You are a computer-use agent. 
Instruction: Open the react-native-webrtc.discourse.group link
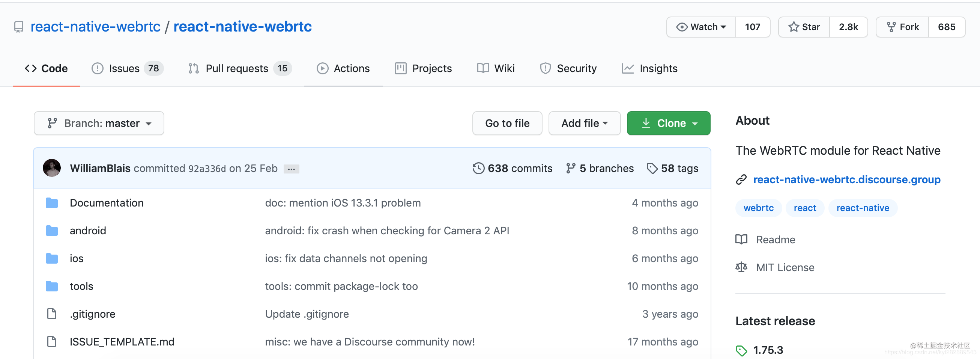846,180
